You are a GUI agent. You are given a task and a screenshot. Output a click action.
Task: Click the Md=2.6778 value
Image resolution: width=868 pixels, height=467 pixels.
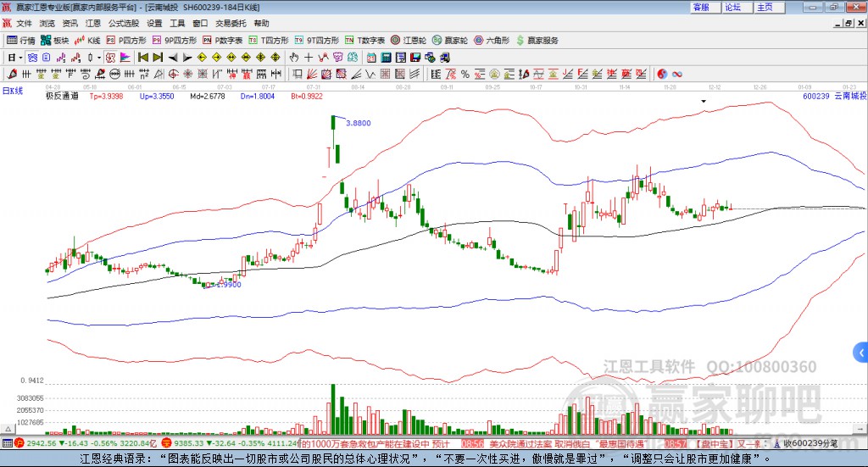click(207, 96)
